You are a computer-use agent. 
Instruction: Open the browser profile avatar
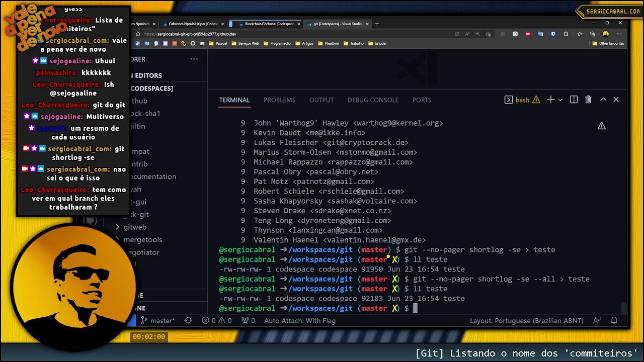(606, 34)
